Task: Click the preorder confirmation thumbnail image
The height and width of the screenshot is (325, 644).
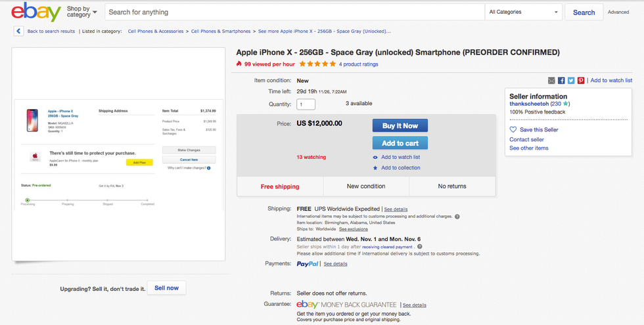Action: point(120,154)
